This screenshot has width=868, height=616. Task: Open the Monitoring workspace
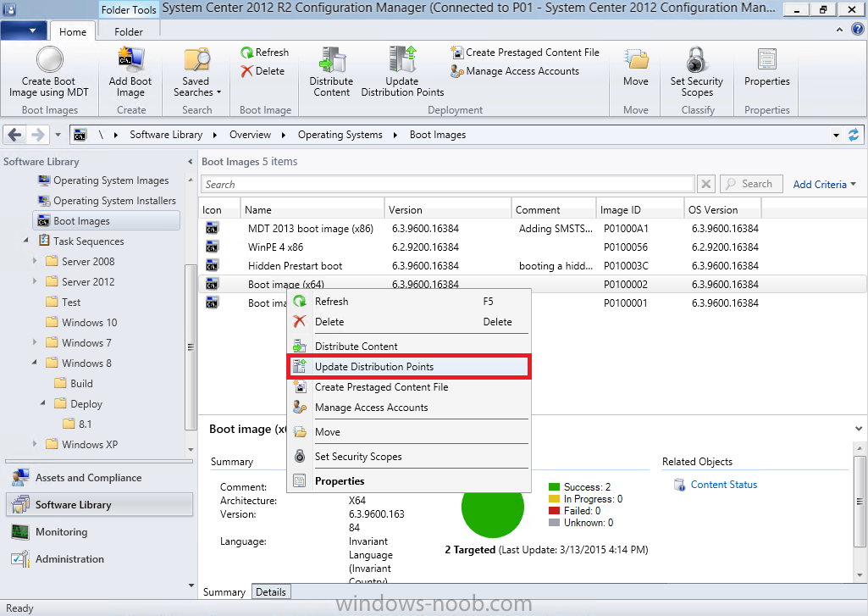[100, 532]
